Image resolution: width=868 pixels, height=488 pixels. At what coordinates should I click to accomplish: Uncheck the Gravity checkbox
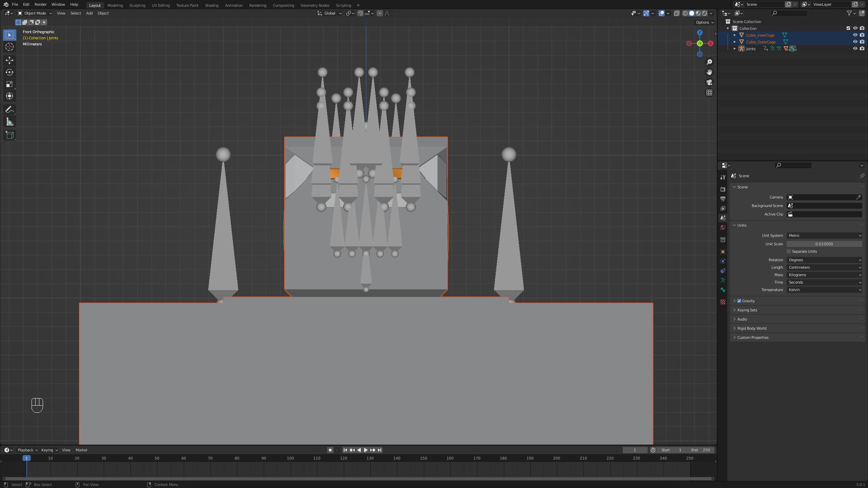(739, 301)
